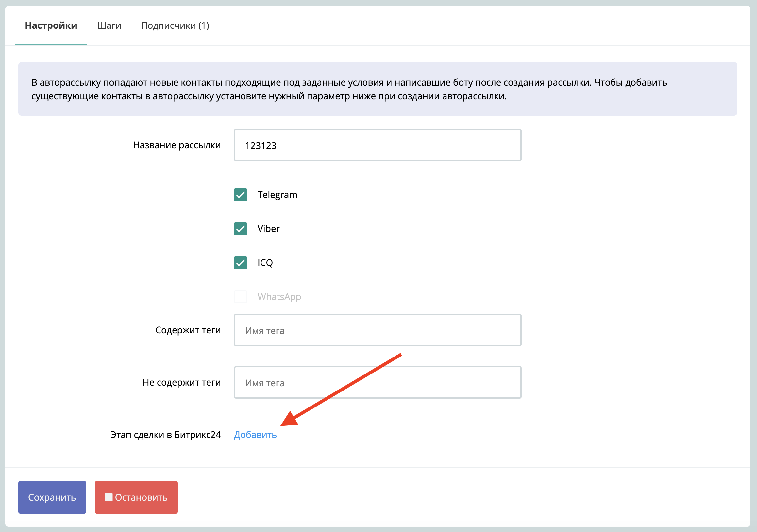
Task: Click the Название рассылки input field
Action: coord(378,145)
